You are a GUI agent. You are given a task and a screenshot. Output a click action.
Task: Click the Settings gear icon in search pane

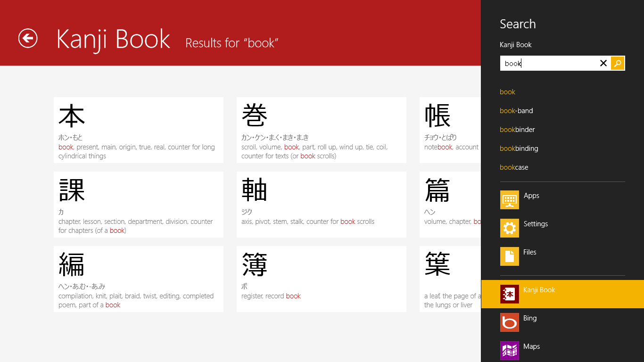(510, 228)
